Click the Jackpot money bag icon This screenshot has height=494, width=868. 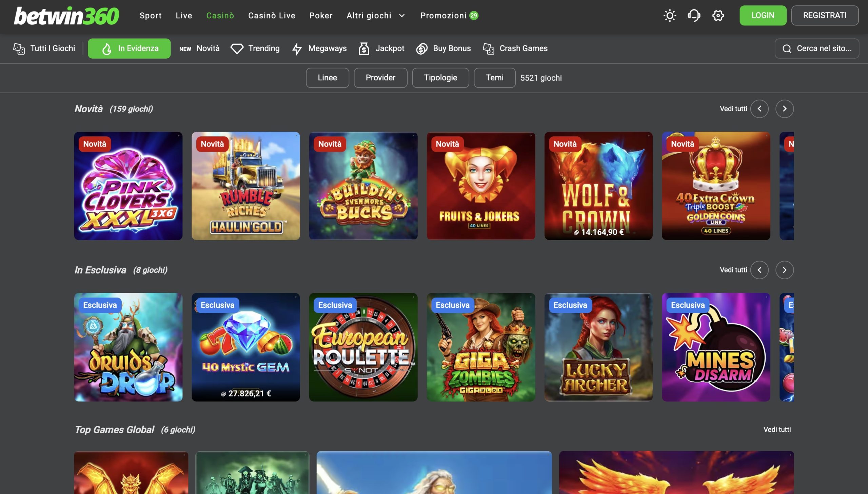click(x=364, y=49)
